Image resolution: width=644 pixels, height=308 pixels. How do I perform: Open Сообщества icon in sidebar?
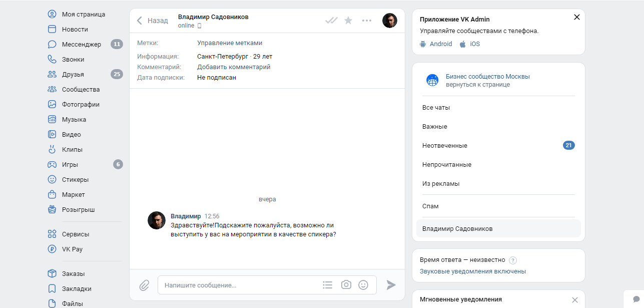pyautogui.click(x=52, y=89)
